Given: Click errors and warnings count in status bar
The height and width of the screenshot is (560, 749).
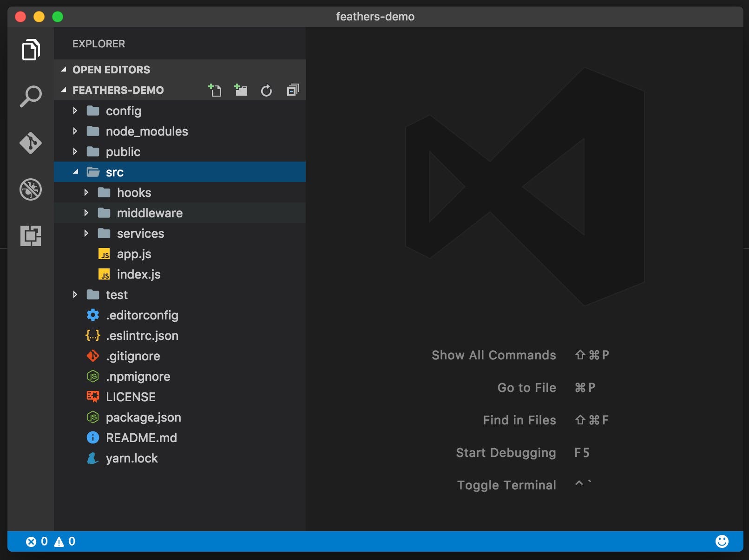Looking at the screenshot, I should point(51,541).
